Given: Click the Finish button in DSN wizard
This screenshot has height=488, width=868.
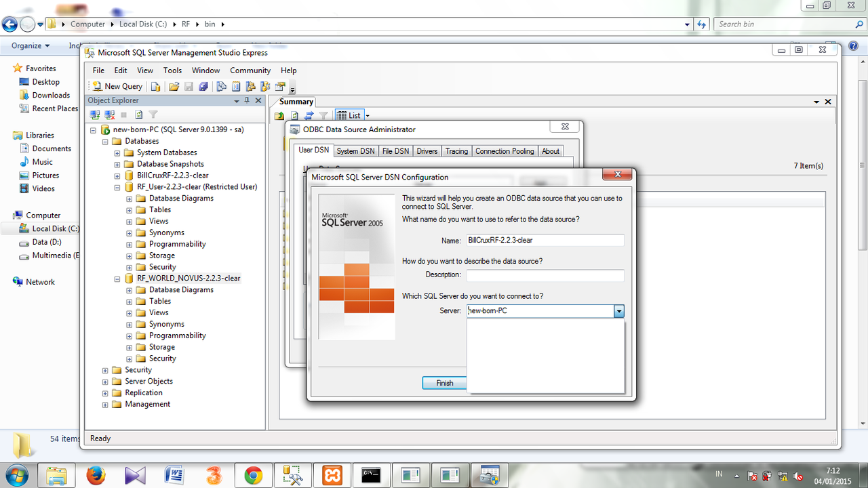Looking at the screenshot, I should (x=445, y=383).
